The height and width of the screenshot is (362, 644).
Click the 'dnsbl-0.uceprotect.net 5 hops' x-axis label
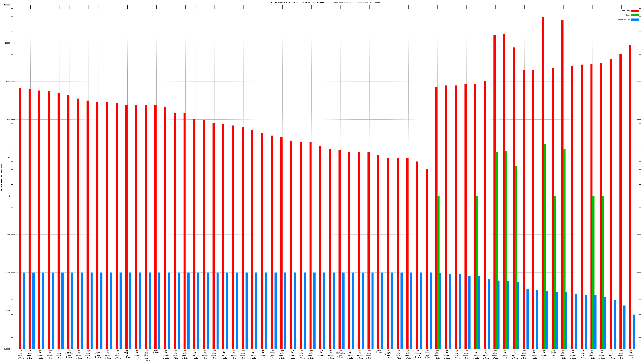coord(340,354)
